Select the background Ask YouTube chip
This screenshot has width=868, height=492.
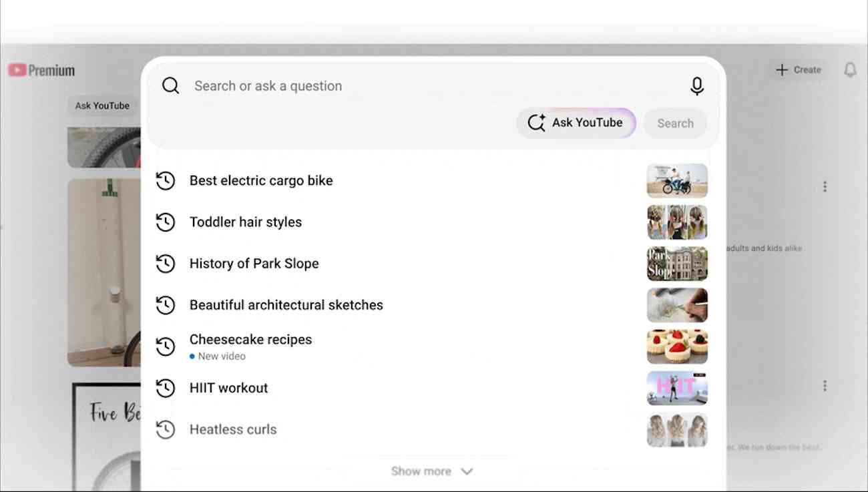(102, 105)
